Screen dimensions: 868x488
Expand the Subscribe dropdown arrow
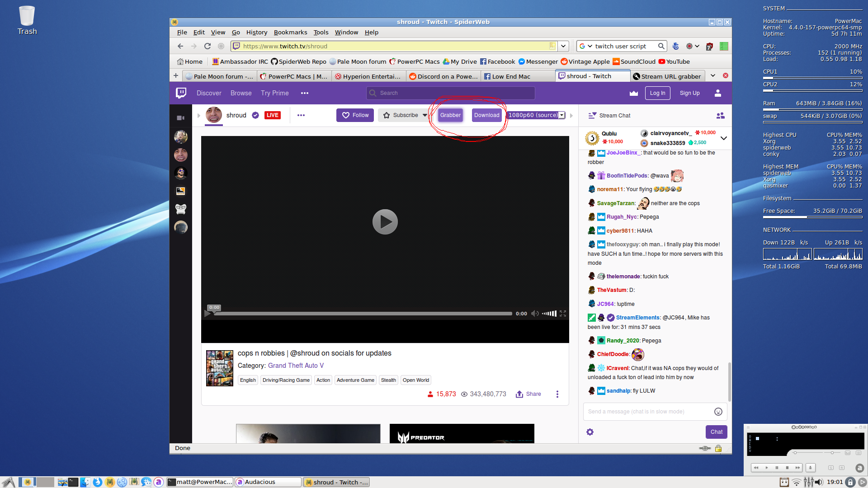pyautogui.click(x=425, y=115)
